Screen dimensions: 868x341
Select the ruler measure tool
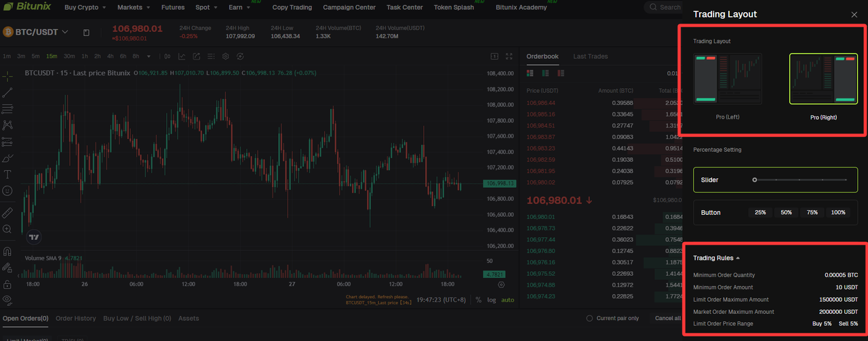7,212
